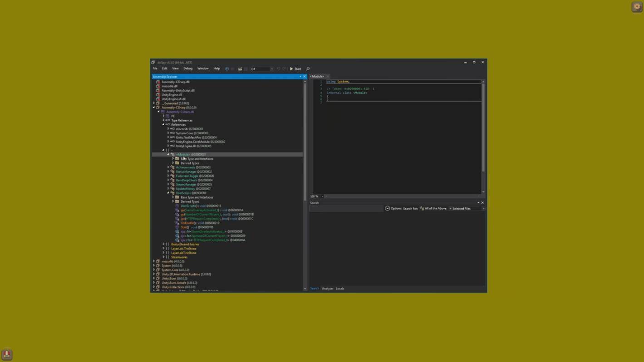Expand the __Generated (0.0.0.0) assembly

[x=154, y=103]
